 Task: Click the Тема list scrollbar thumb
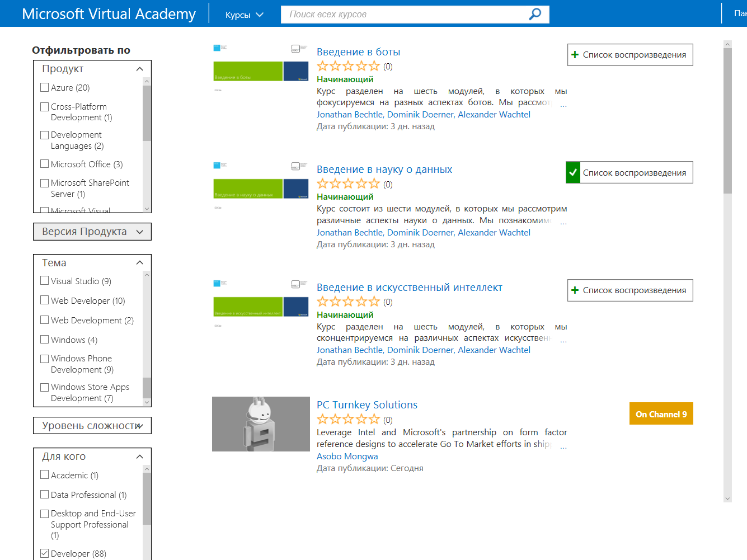pyautogui.click(x=147, y=387)
